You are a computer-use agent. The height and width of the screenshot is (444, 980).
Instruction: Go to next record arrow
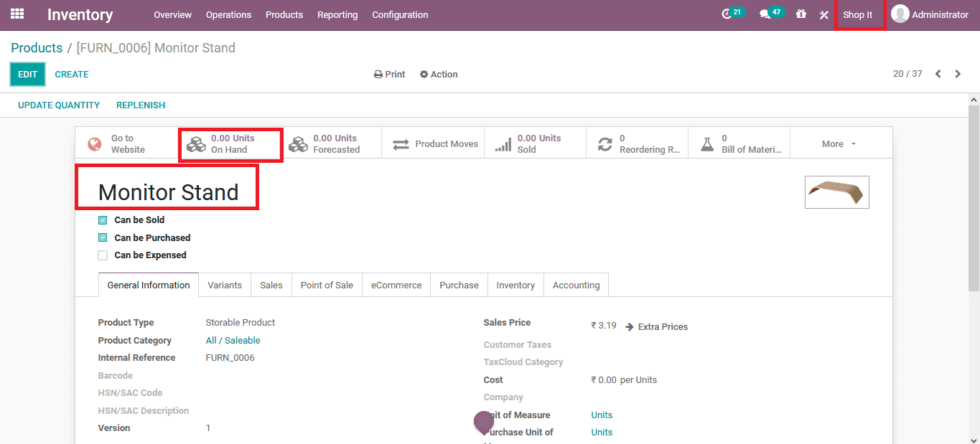pos(958,74)
